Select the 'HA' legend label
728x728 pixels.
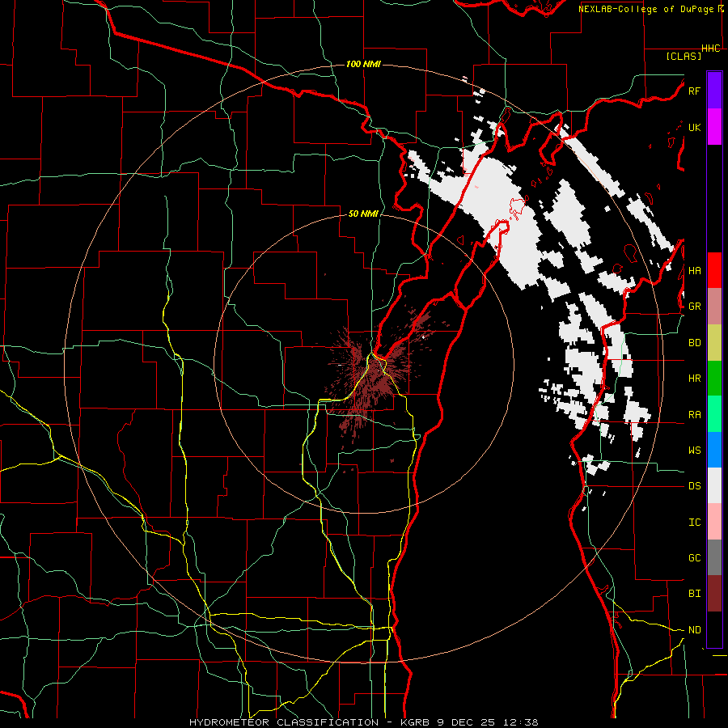click(694, 270)
